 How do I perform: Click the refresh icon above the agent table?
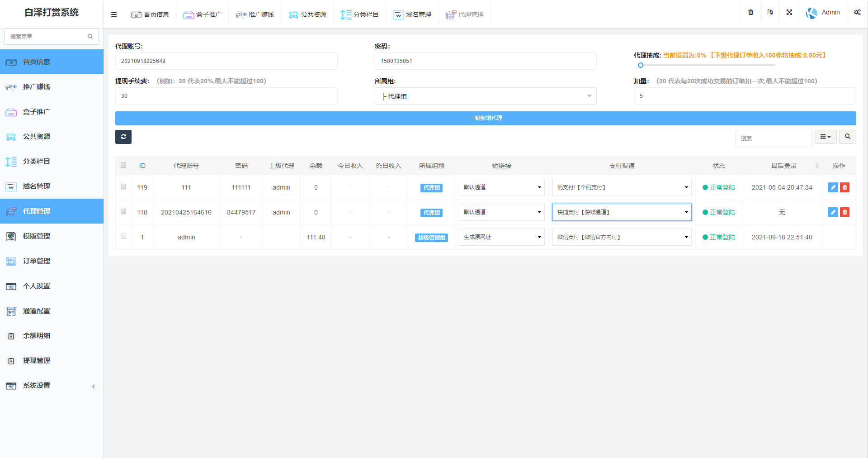(123, 137)
